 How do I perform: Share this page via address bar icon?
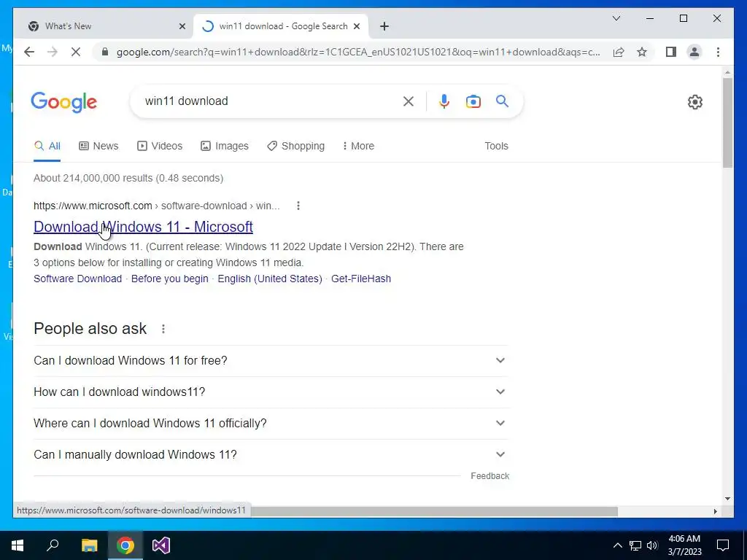[x=619, y=52]
